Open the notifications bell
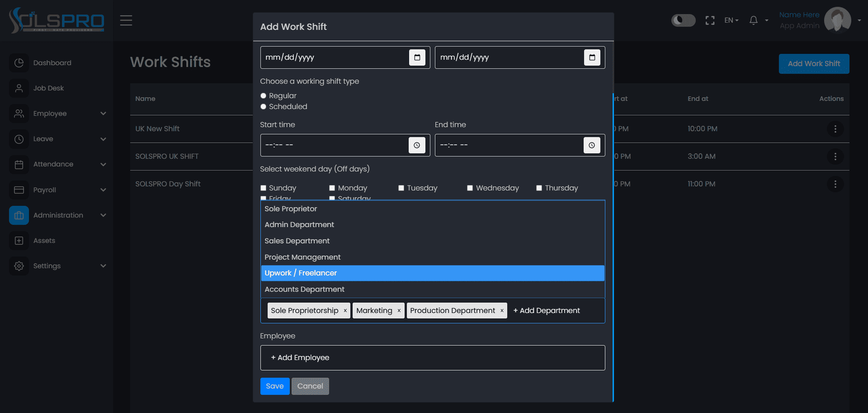868x413 pixels. pos(754,21)
